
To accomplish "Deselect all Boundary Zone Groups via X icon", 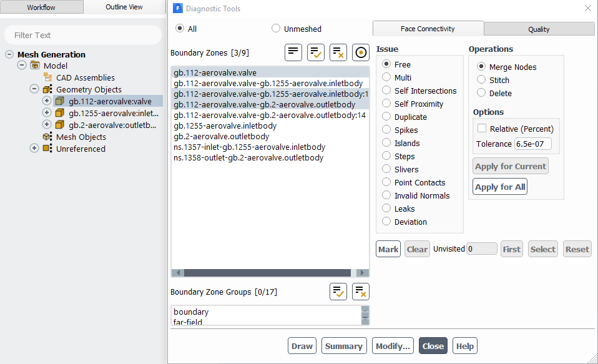I will point(360,291).
